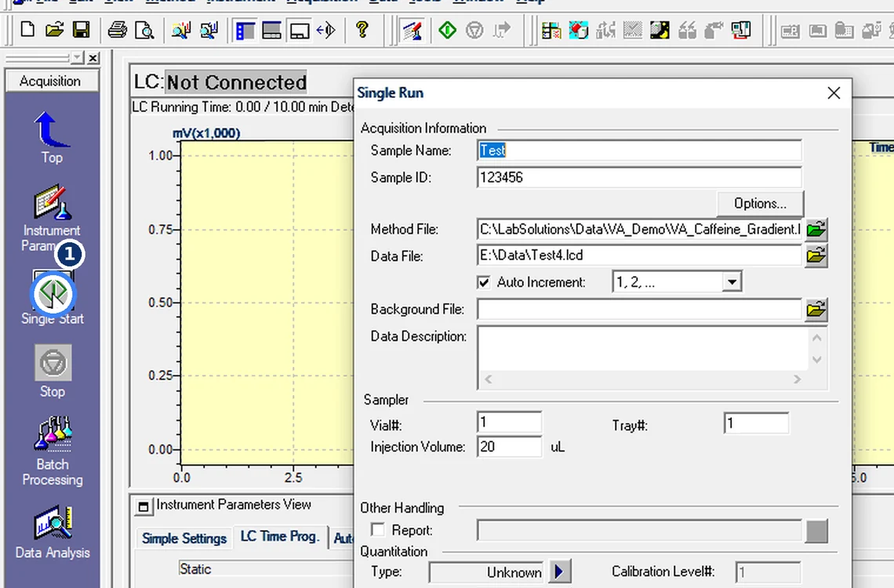Collapse the Instrument Parameters View icon

click(144, 506)
